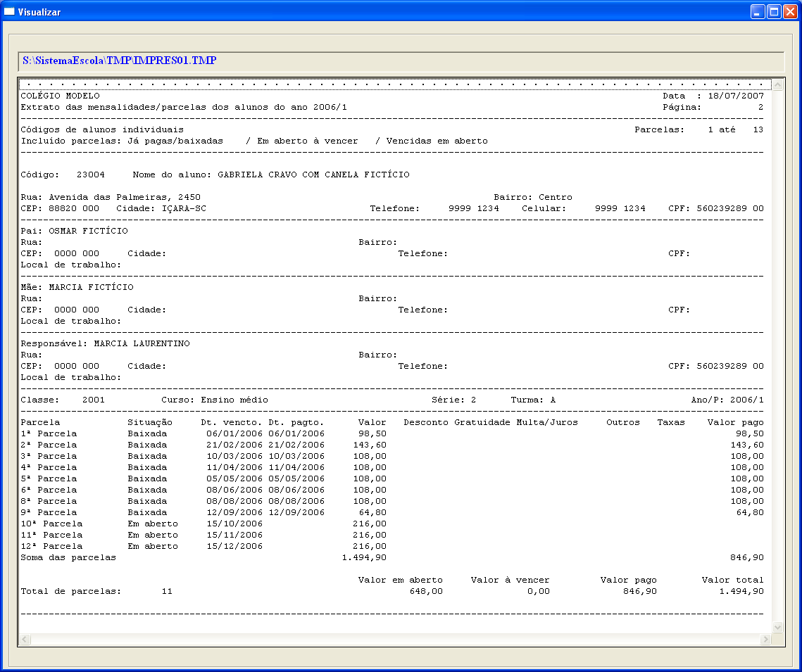Click the horizontal scrollbar left arrow

pyautogui.click(x=26, y=639)
